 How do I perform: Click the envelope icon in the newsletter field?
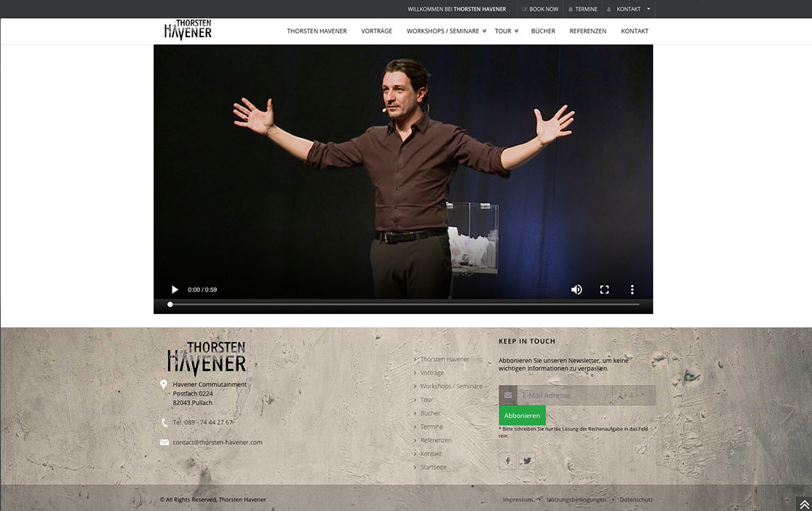point(508,395)
